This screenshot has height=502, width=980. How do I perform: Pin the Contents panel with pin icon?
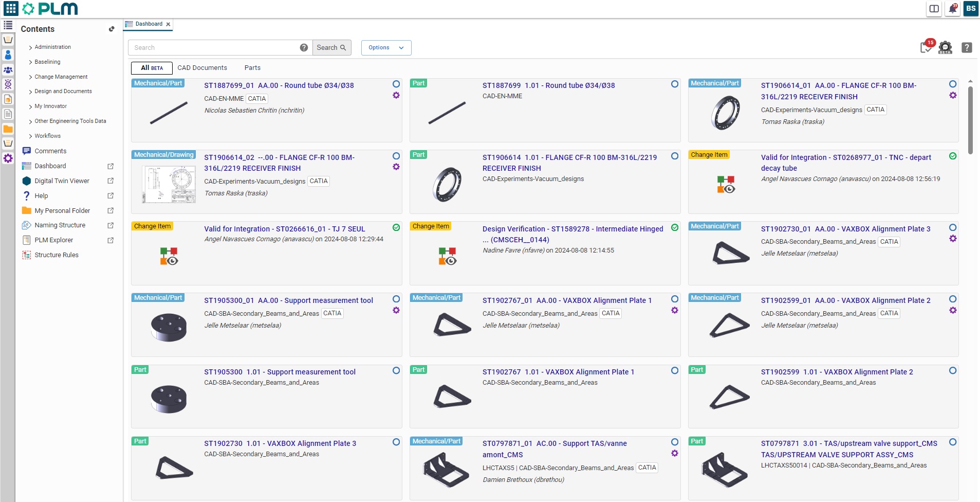coord(112,29)
